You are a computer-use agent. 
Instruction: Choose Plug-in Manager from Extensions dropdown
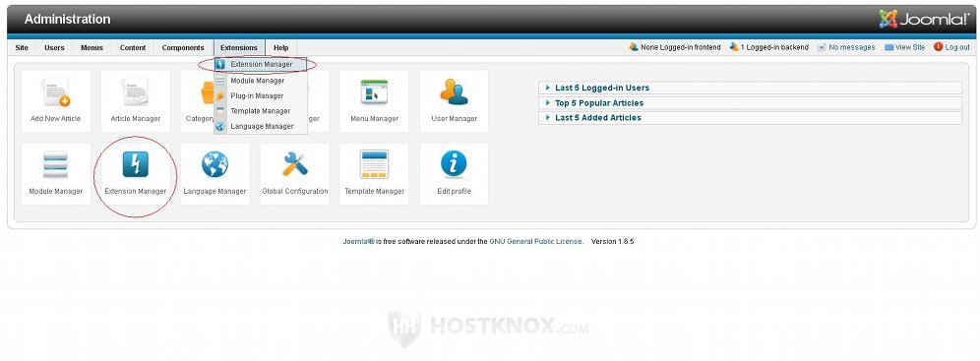(262, 96)
